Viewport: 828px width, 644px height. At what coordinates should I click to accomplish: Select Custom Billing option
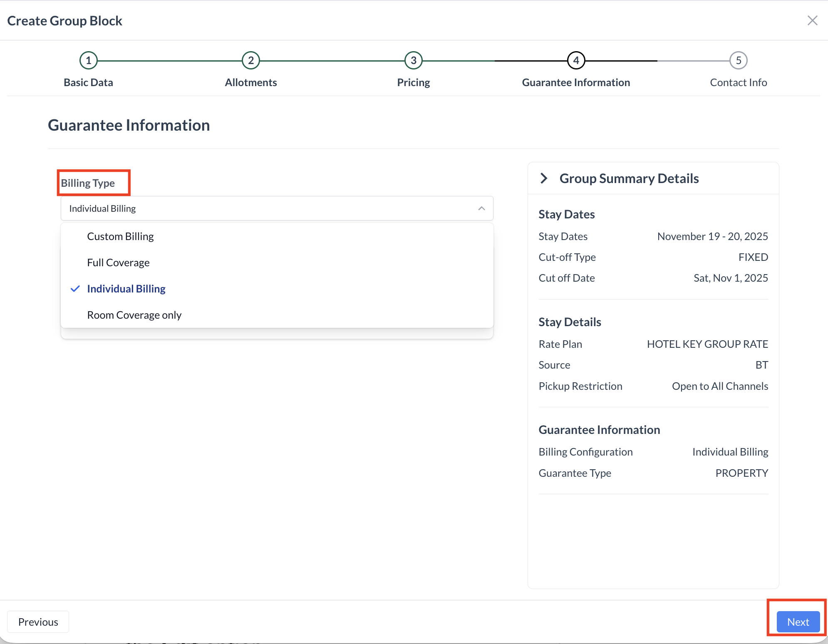120,236
